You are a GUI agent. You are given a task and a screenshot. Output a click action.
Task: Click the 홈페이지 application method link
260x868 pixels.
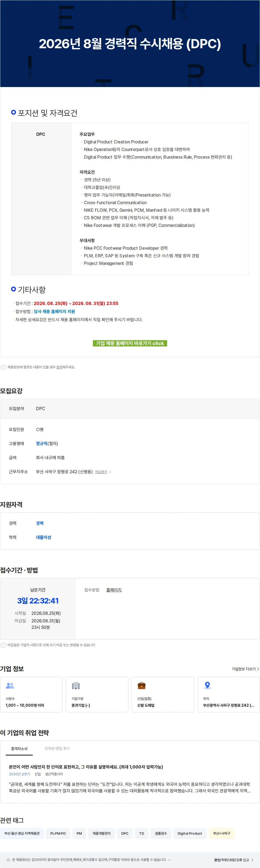114,590
